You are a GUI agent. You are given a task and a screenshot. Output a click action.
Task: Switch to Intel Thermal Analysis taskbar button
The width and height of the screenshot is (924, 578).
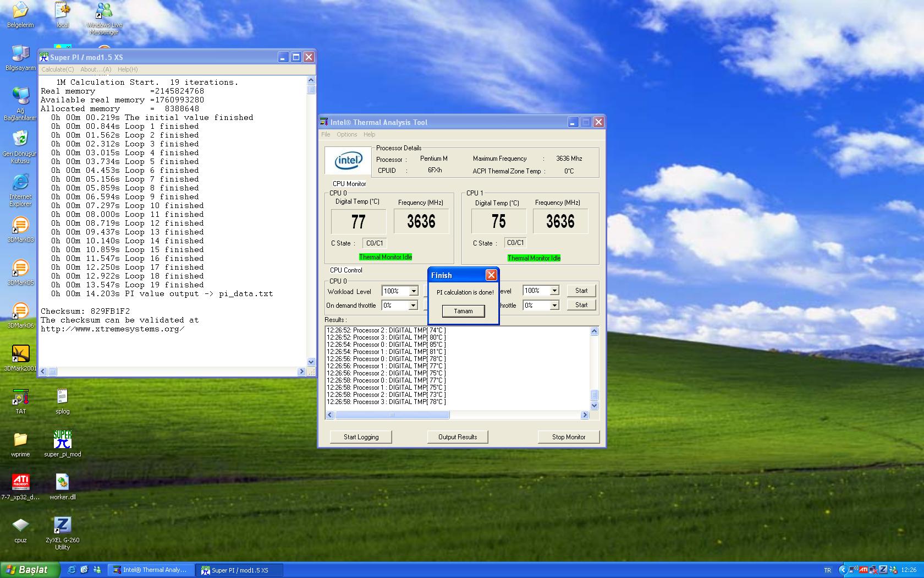151,570
